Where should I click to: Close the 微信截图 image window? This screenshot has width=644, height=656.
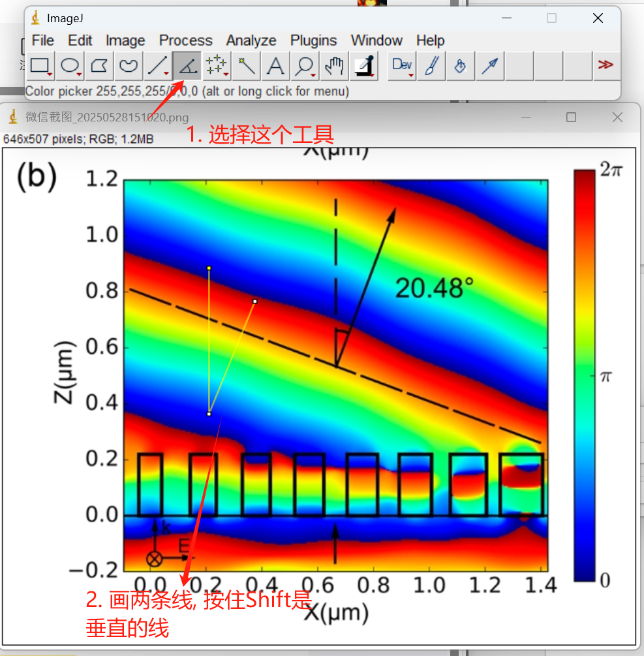618,117
